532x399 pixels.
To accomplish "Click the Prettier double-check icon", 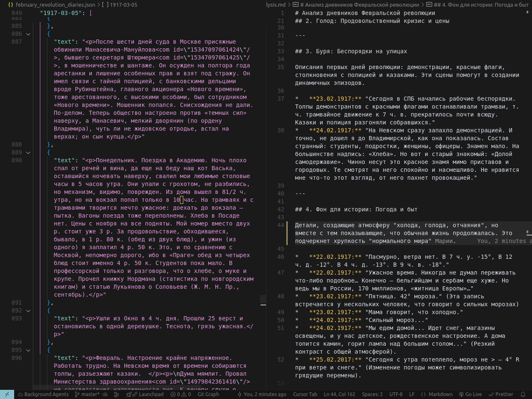I will click(x=492, y=394).
